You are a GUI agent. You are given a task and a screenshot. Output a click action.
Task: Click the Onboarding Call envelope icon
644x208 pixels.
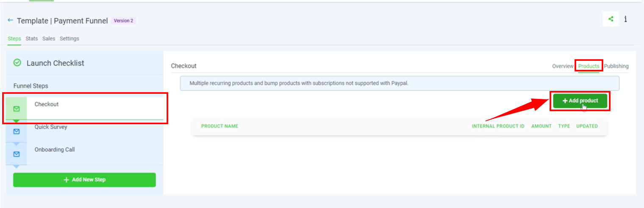point(17,154)
